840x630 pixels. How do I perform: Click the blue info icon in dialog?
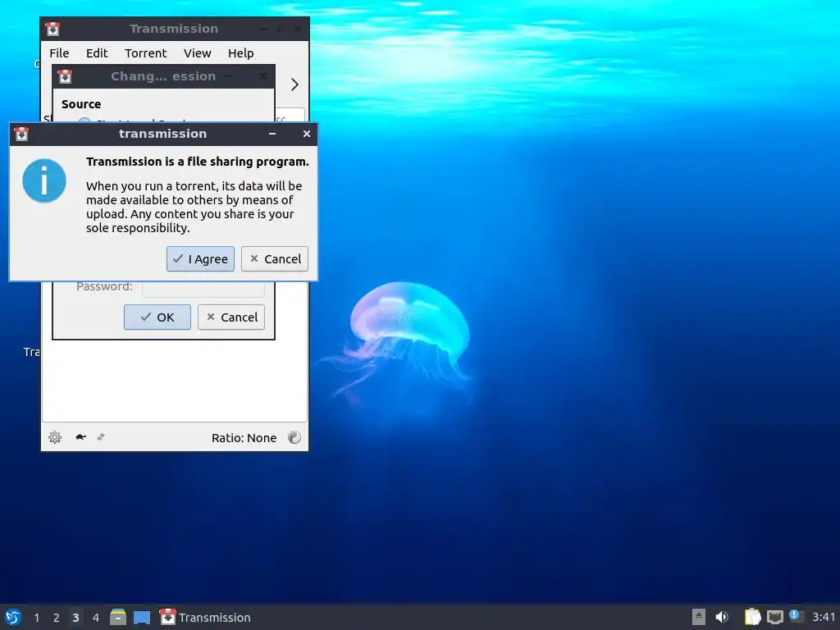click(x=44, y=180)
